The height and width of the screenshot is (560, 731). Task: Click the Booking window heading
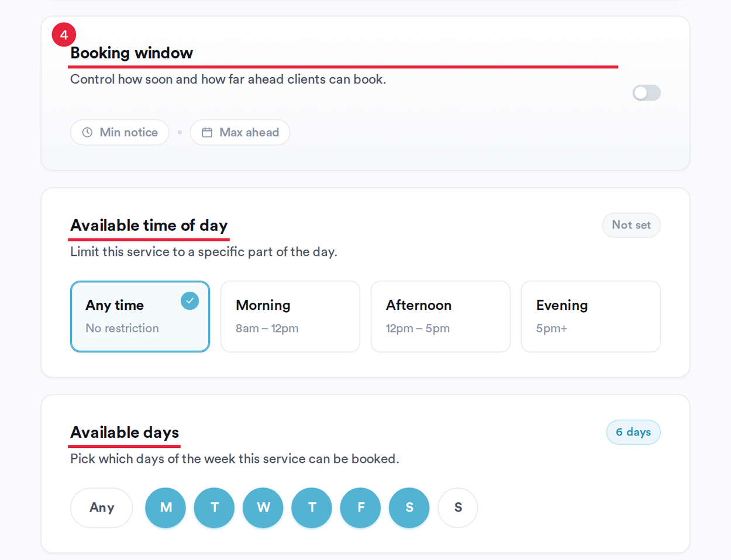pos(132,53)
